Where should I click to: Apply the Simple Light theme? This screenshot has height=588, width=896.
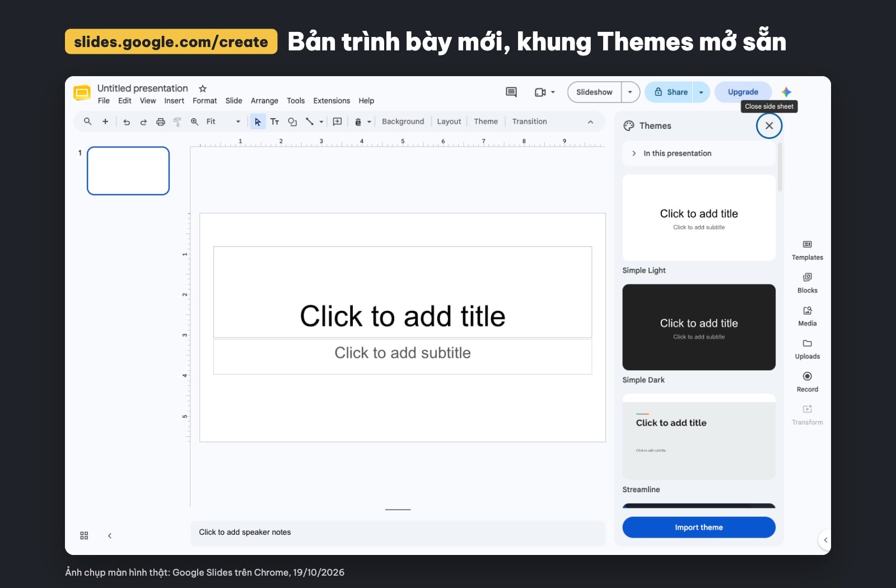(699, 218)
